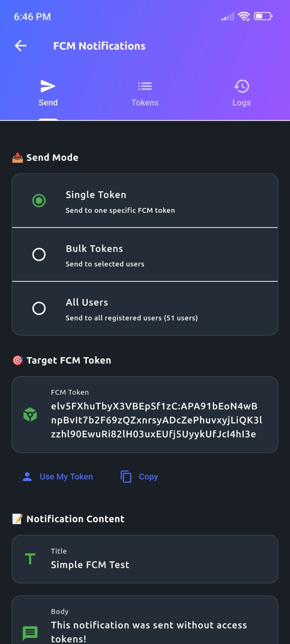Select the Single Token radio button
The image size is (290, 644).
(x=39, y=200)
